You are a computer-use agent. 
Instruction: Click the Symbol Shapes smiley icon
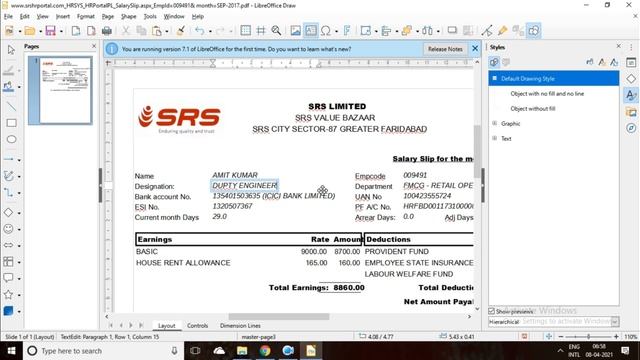pos(8,229)
